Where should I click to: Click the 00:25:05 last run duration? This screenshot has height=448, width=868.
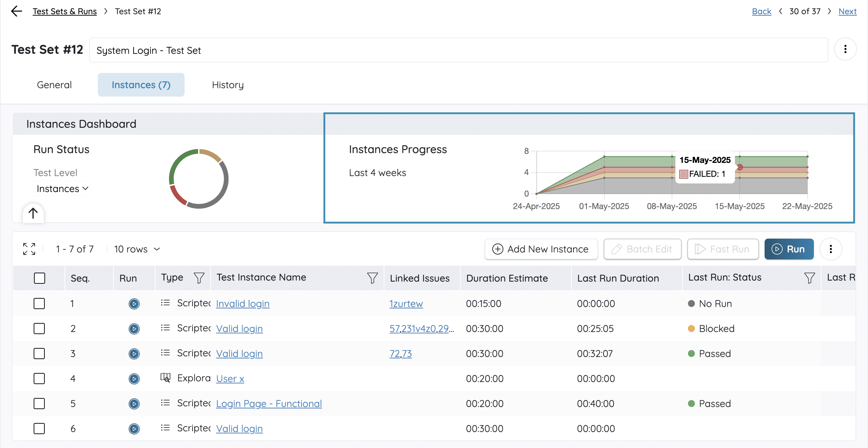[595, 329]
